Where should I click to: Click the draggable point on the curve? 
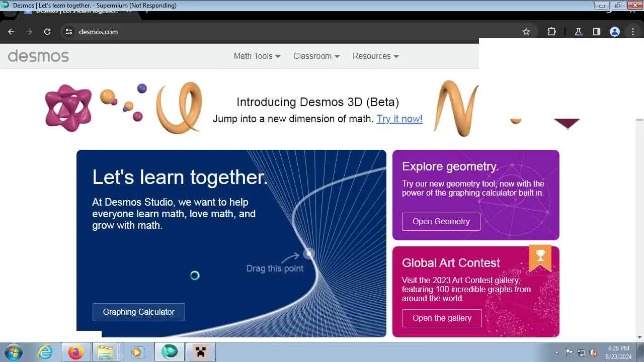[x=309, y=254]
